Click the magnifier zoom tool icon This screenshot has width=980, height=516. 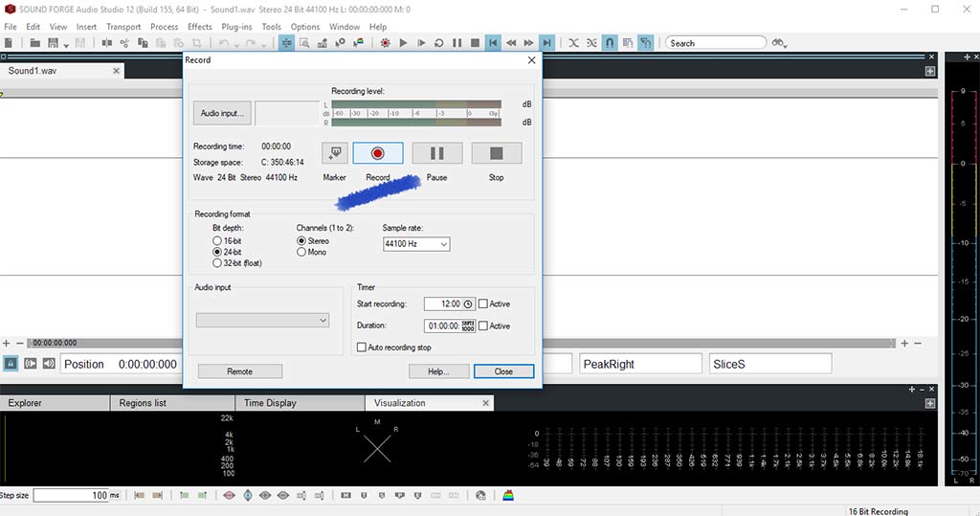304,43
